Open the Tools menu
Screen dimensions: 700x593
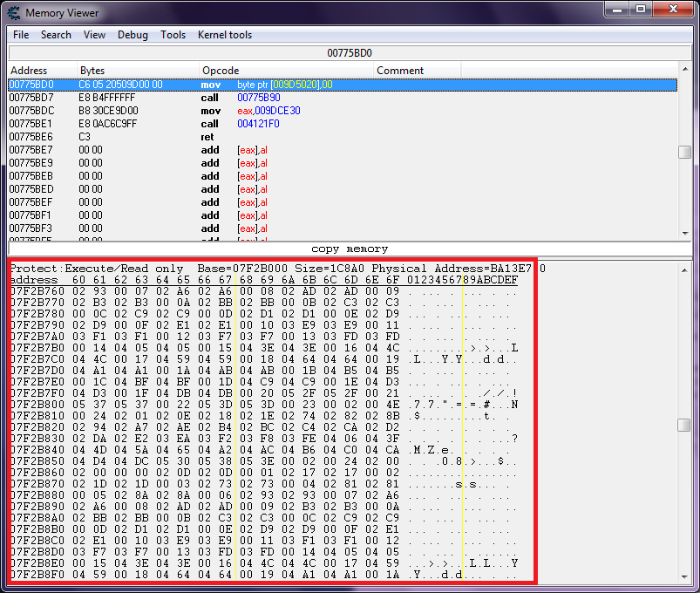tap(173, 35)
